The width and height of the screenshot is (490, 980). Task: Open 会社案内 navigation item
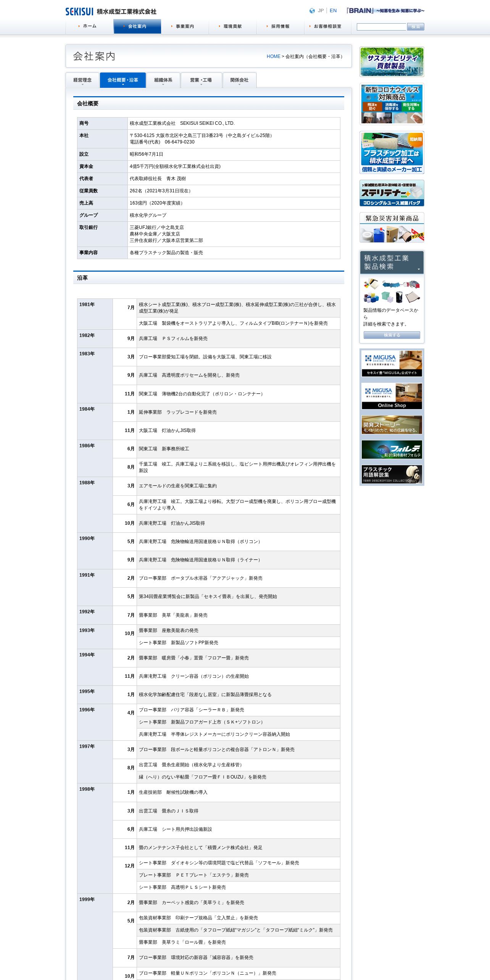[x=137, y=26]
